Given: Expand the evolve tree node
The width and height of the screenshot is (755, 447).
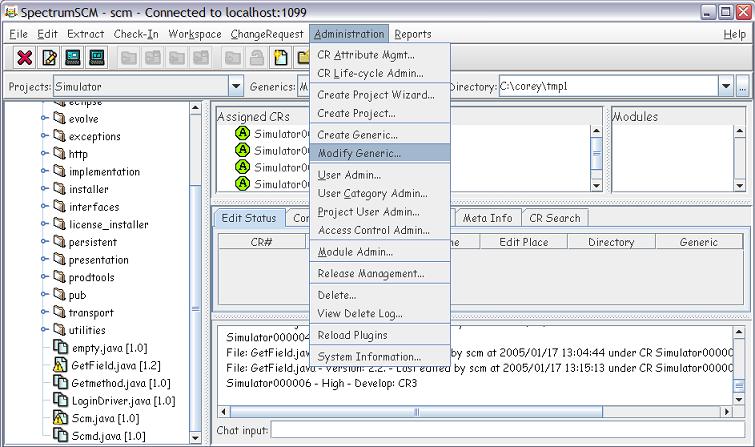Looking at the screenshot, I should (44, 118).
